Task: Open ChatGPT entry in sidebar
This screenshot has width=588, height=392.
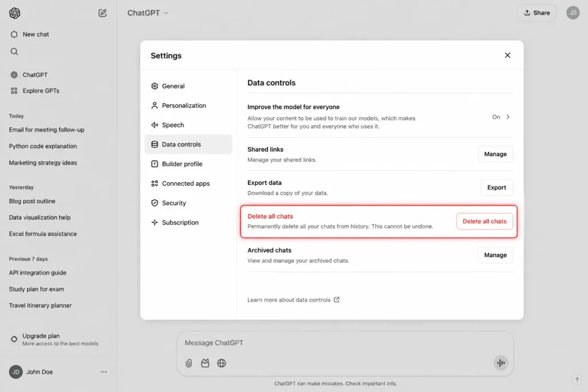Action: (x=29, y=75)
